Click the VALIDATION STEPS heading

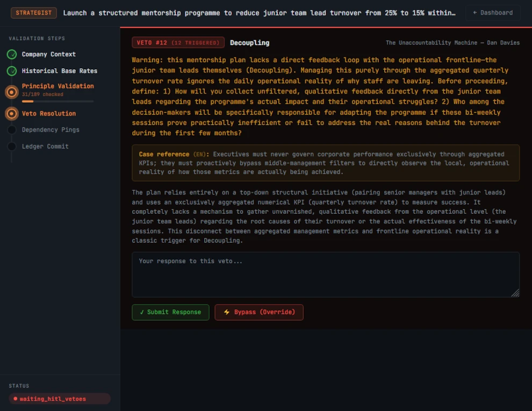pos(37,39)
